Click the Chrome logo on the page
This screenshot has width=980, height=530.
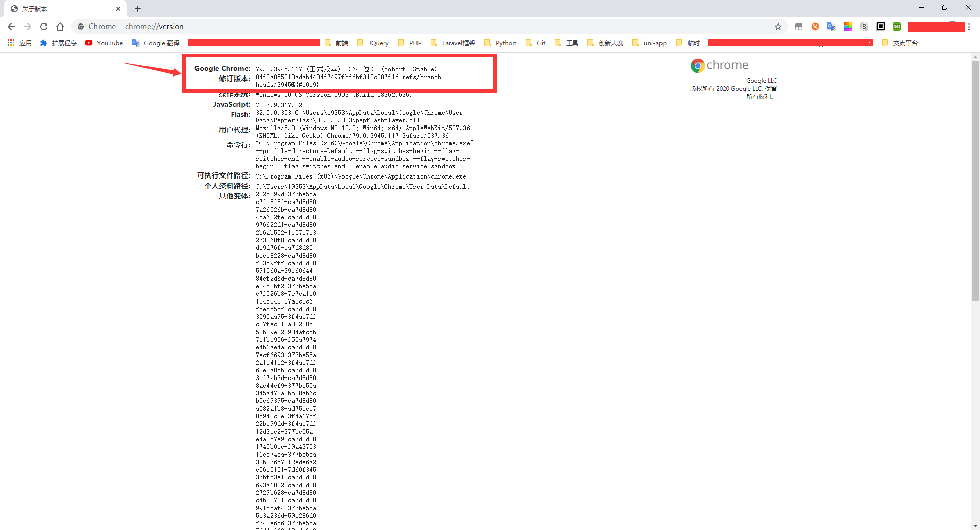pos(719,65)
